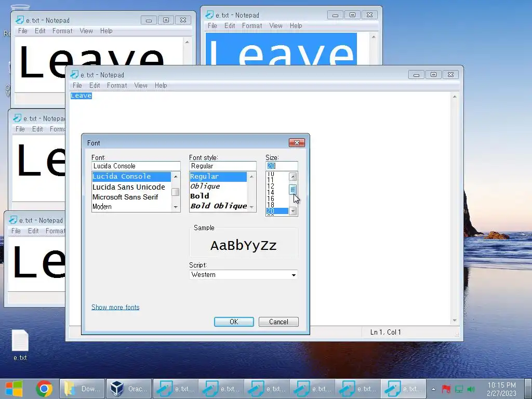This screenshot has width=532, height=399.
Task: Choose Bold font style
Action: (199, 196)
